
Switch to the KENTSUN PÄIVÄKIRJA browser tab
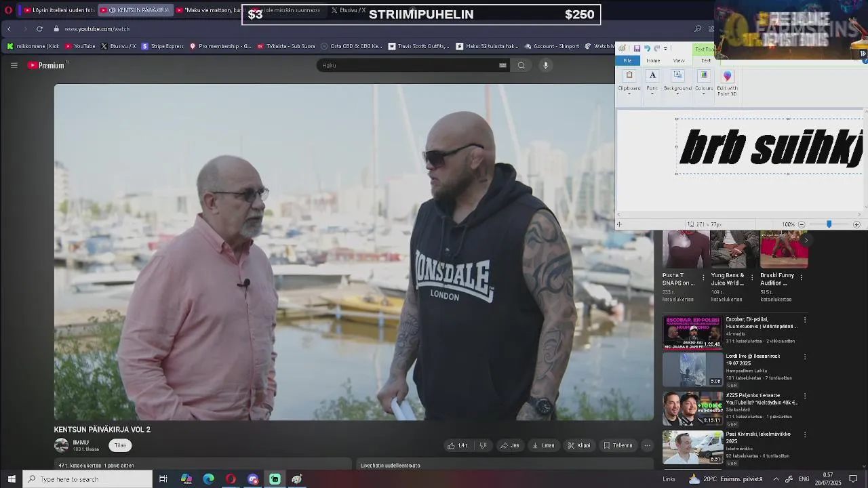134,10
